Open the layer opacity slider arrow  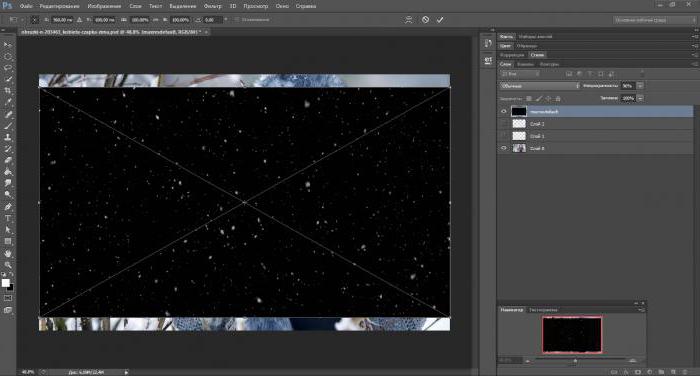641,86
